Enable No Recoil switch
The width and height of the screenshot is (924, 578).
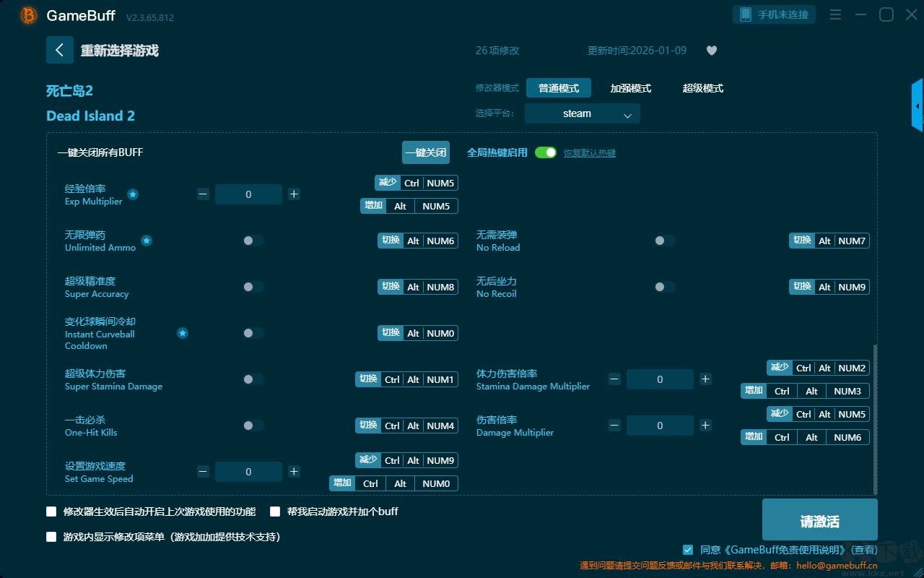(664, 287)
